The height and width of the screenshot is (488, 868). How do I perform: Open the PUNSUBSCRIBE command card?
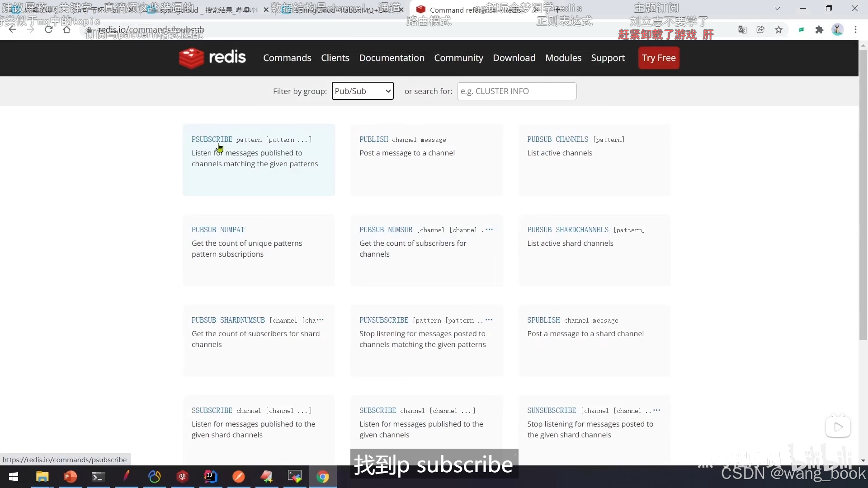426,340
